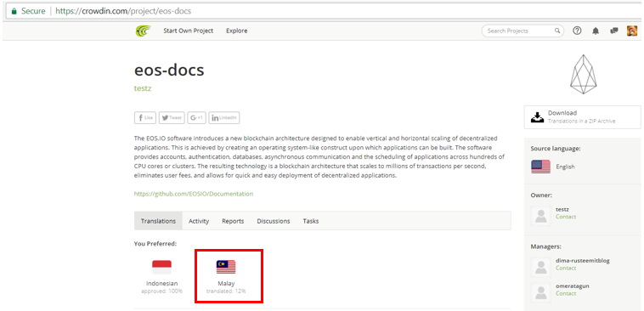Image resolution: width=644 pixels, height=311 pixels.
Task: Click the dima-rusteemitblog manager avatar
Action: [541, 267]
